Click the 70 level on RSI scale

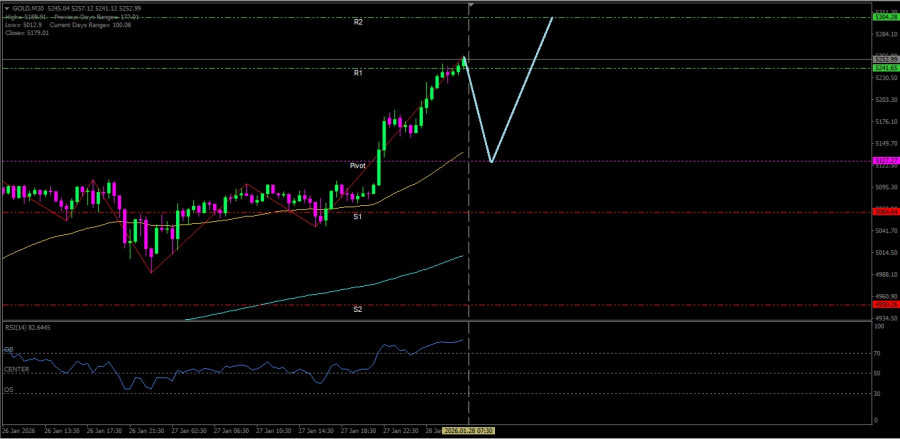877,353
